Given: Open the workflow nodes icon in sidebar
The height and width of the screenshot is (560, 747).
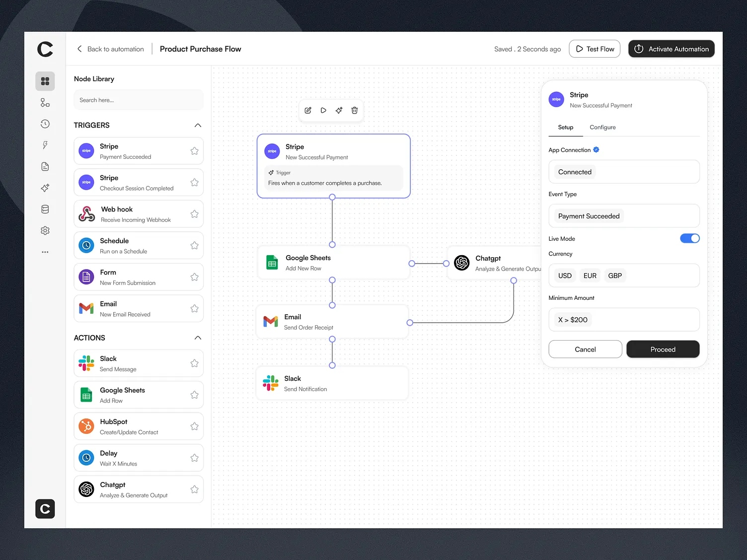Looking at the screenshot, I should click(45, 103).
